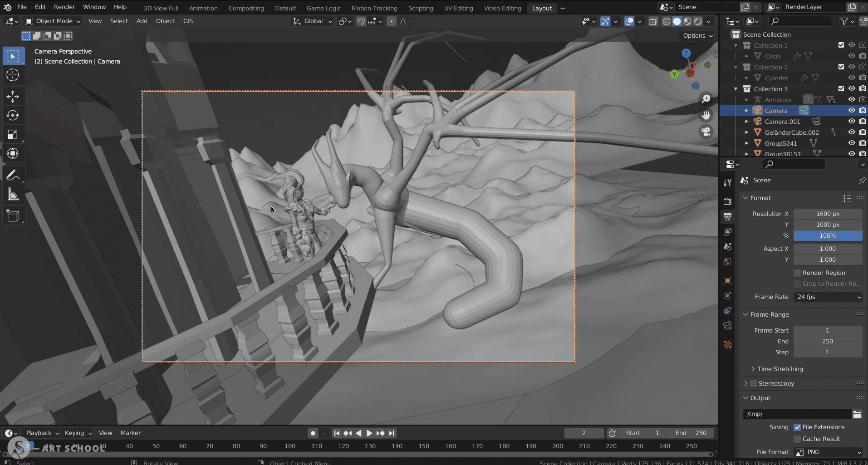868x465 pixels.
Task: Switch to wireframe viewport shading
Action: click(666, 21)
